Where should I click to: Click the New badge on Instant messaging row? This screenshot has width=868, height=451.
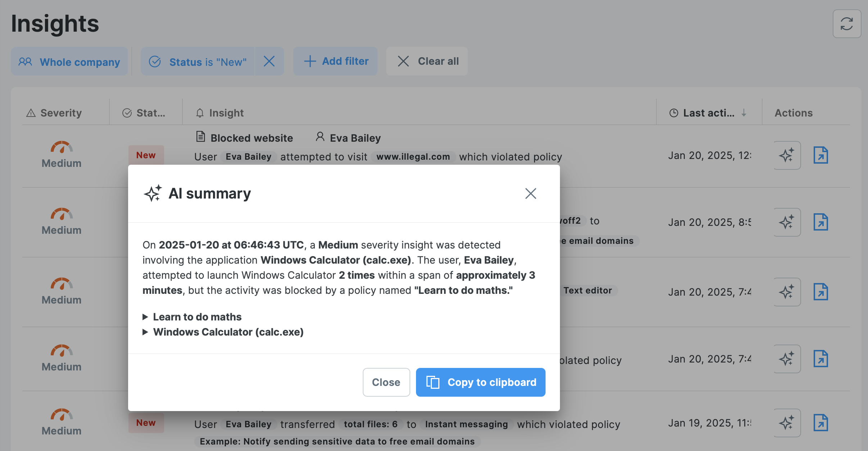pyautogui.click(x=146, y=423)
